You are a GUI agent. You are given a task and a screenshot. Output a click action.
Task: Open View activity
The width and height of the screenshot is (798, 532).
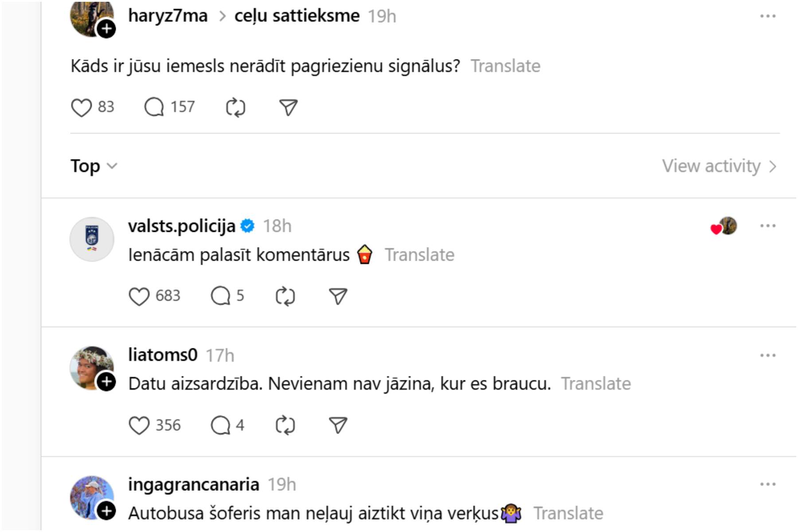tap(719, 166)
